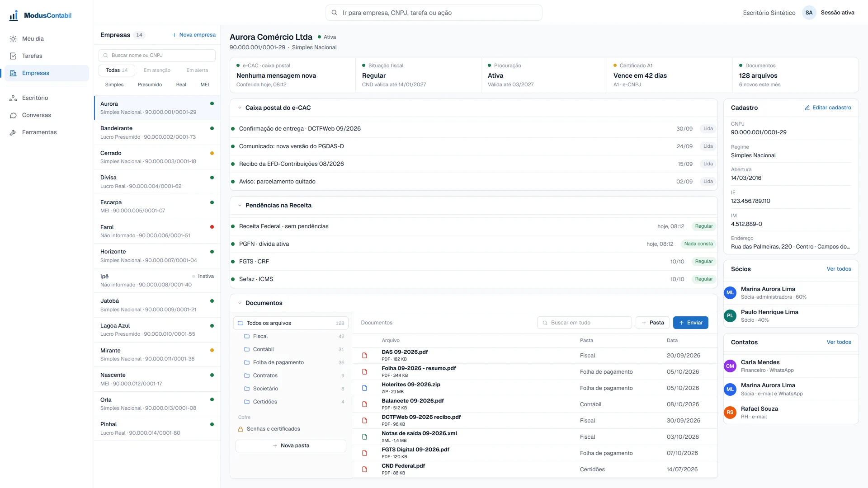The width and height of the screenshot is (868, 488).
Task: Select Pinhal company in list
Action: pyautogui.click(x=157, y=428)
